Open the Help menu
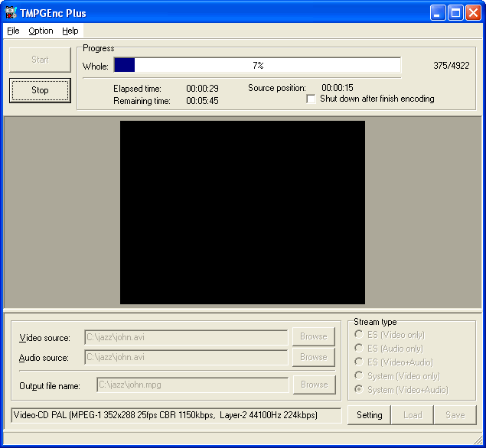 pos(70,31)
